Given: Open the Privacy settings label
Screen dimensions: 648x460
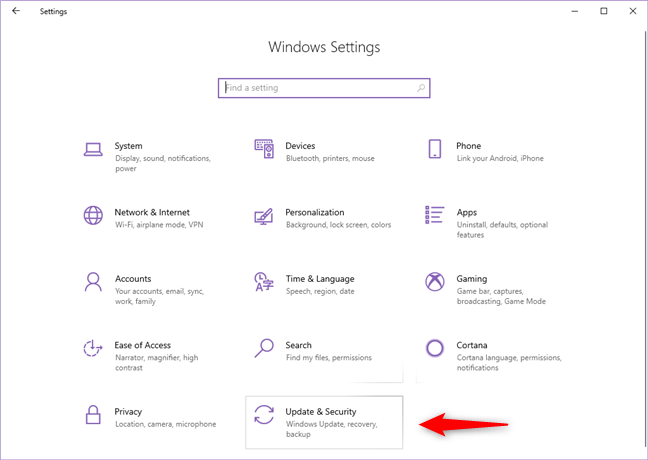Looking at the screenshot, I should point(128,411).
